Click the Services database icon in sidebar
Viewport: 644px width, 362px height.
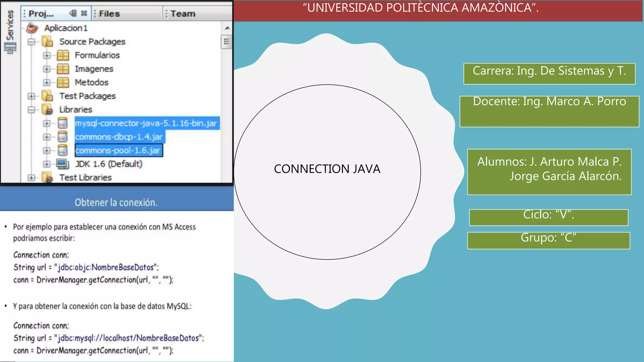[10, 48]
